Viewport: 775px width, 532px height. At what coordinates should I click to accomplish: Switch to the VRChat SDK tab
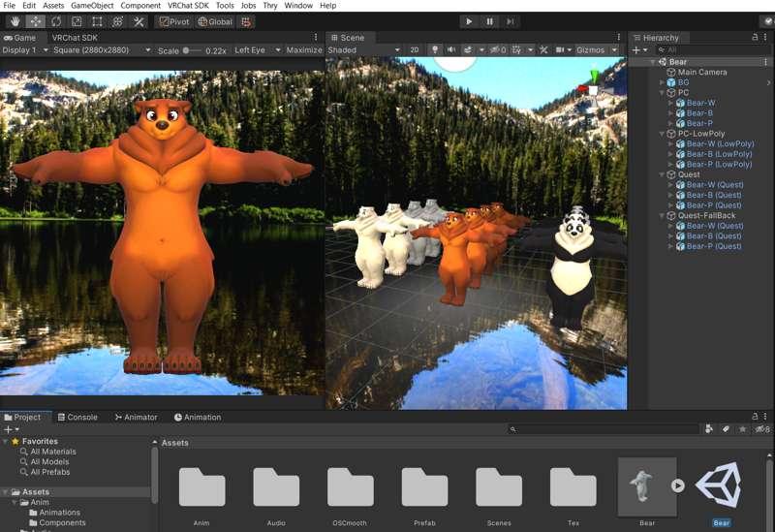click(75, 38)
